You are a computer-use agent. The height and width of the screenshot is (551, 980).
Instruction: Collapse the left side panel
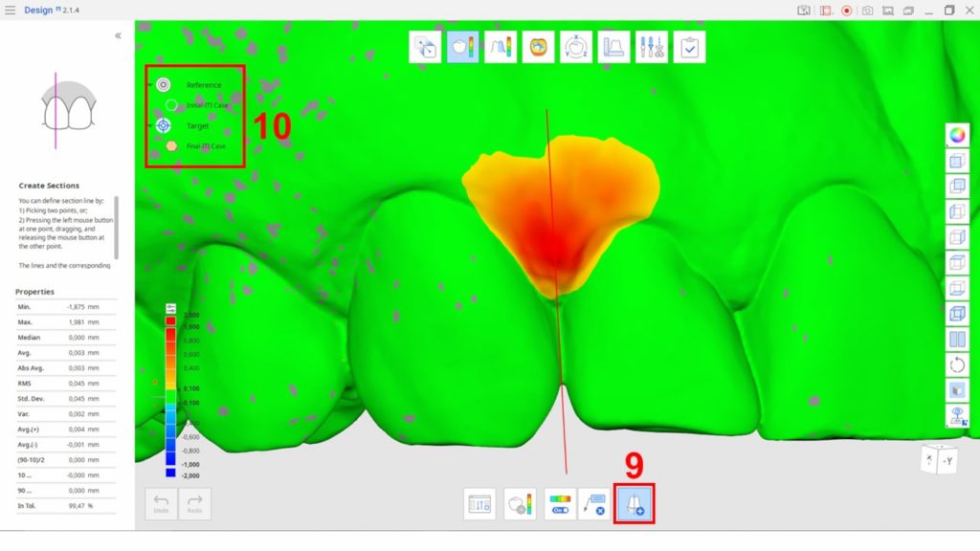click(118, 35)
